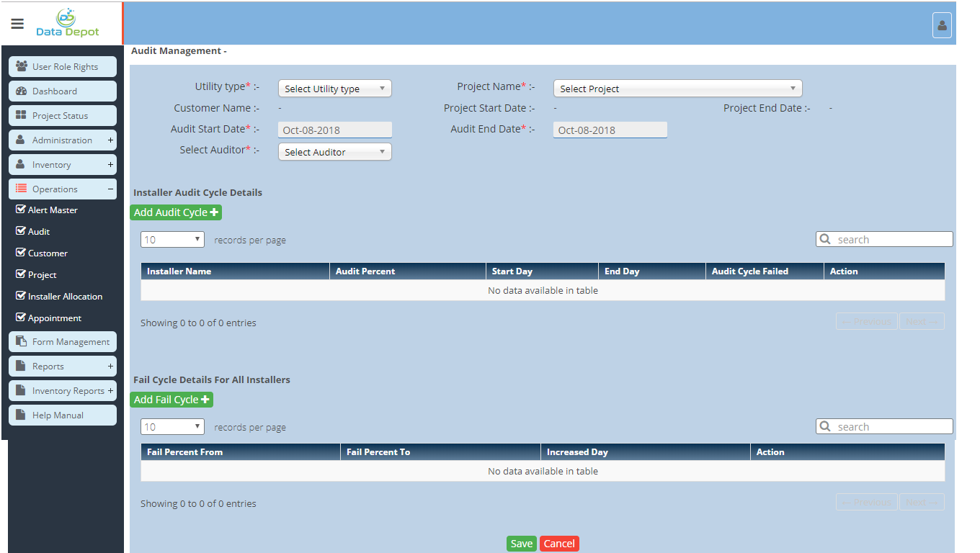The image size is (980, 553).
Task: Open the Select Project dropdown
Action: point(677,89)
